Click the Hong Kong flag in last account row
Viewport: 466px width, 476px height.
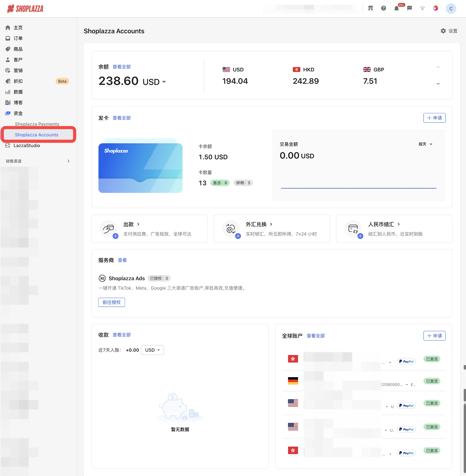pyautogui.click(x=293, y=450)
